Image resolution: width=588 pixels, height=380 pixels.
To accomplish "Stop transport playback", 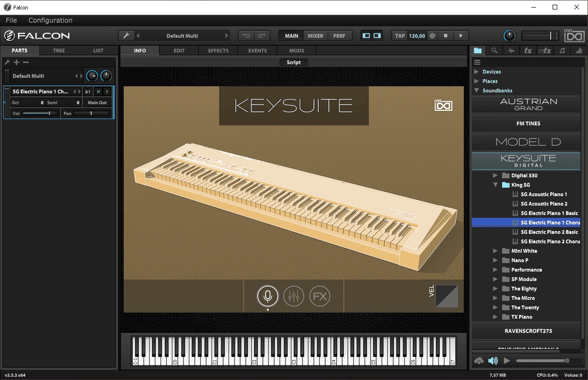I will [445, 36].
